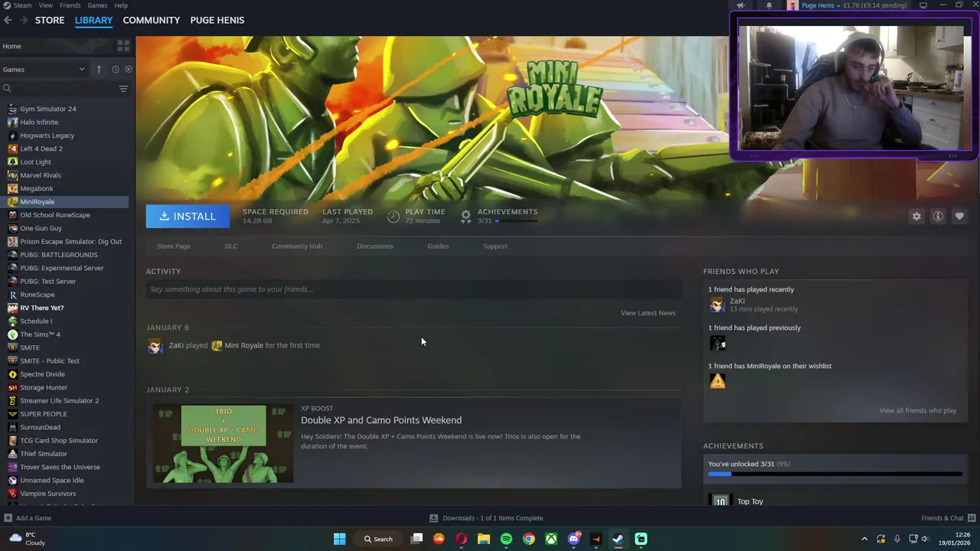This screenshot has height=551, width=980.
Task: Open Discord from the taskbar
Action: pyautogui.click(x=573, y=539)
